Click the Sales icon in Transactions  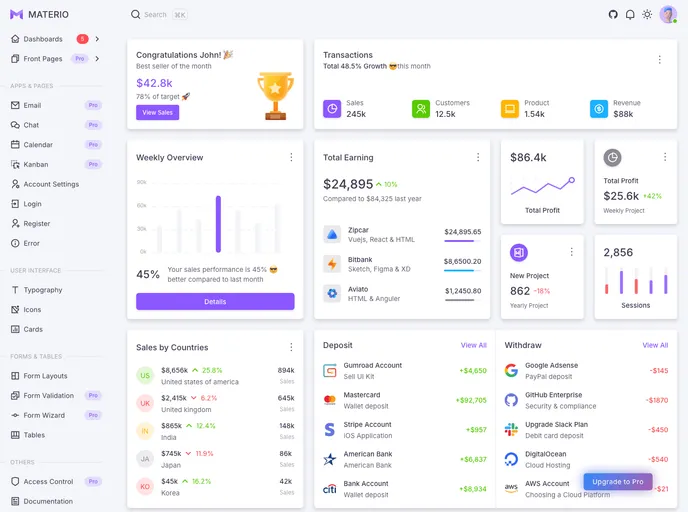332,109
